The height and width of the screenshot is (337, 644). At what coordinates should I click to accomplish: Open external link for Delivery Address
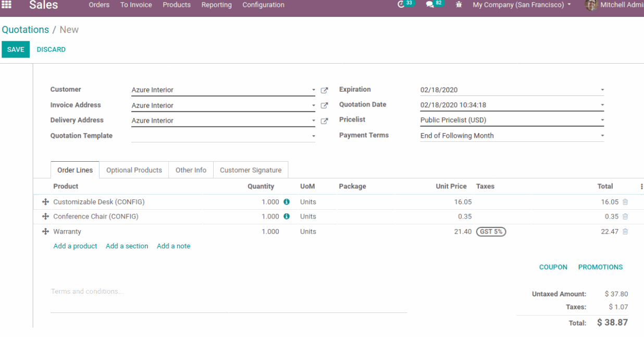pyautogui.click(x=324, y=121)
